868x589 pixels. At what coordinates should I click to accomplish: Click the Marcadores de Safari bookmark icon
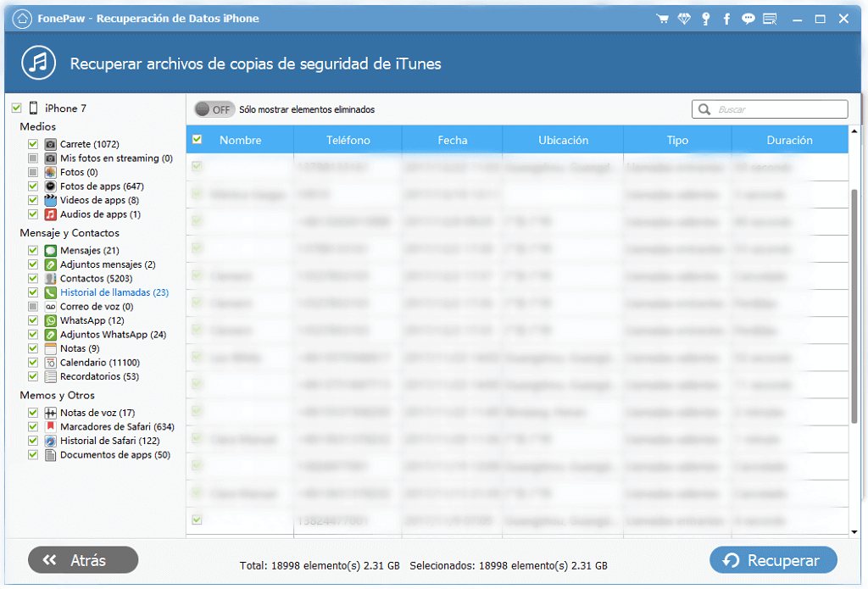point(50,427)
